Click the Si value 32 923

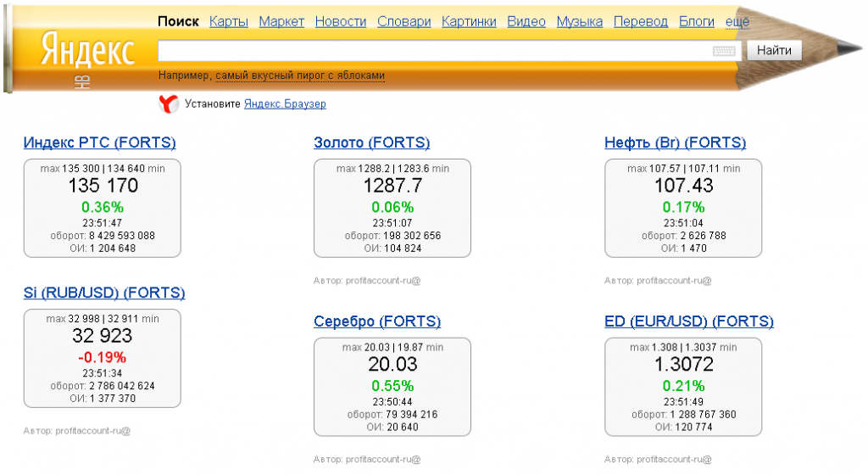103,336
